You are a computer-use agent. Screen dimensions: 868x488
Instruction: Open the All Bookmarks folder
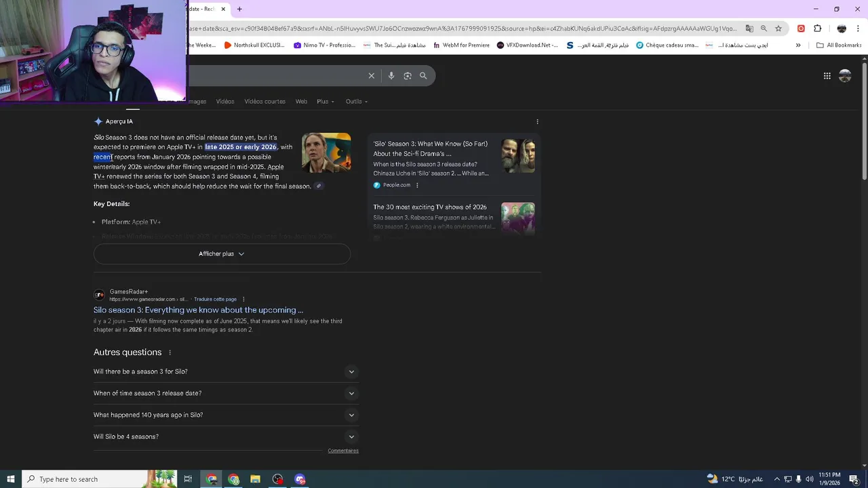click(839, 45)
